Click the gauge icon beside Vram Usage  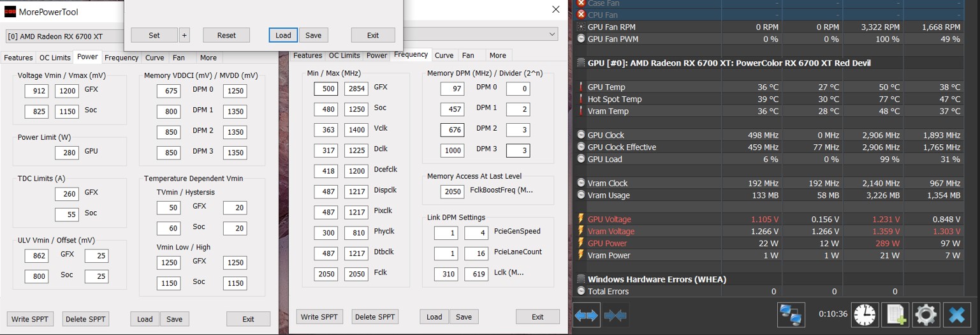[581, 195]
